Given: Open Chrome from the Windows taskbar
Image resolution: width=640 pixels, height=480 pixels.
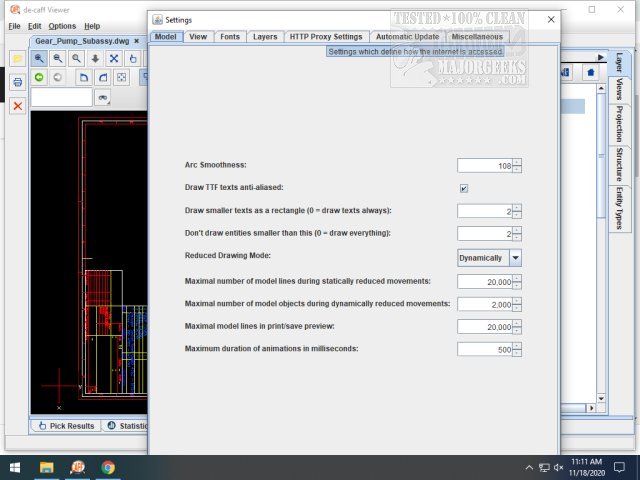Looking at the screenshot, I should [x=108, y=467].
